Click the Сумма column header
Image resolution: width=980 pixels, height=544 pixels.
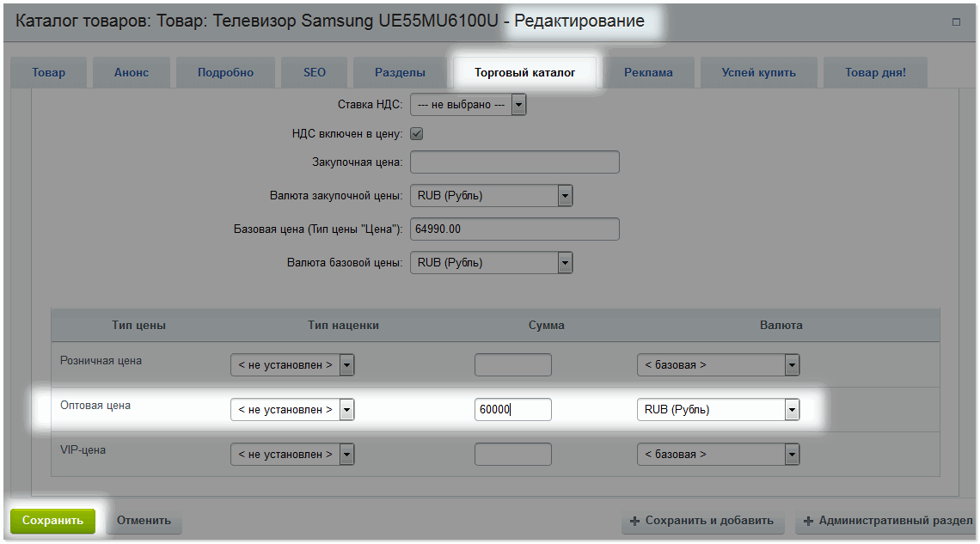coord(546,326)
